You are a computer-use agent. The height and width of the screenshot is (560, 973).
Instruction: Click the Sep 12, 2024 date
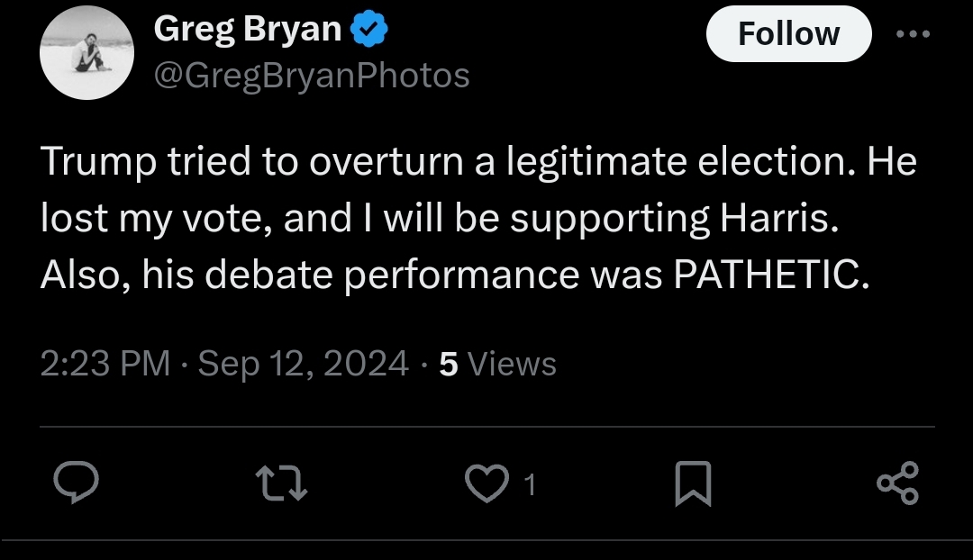(x=303, y=364)
